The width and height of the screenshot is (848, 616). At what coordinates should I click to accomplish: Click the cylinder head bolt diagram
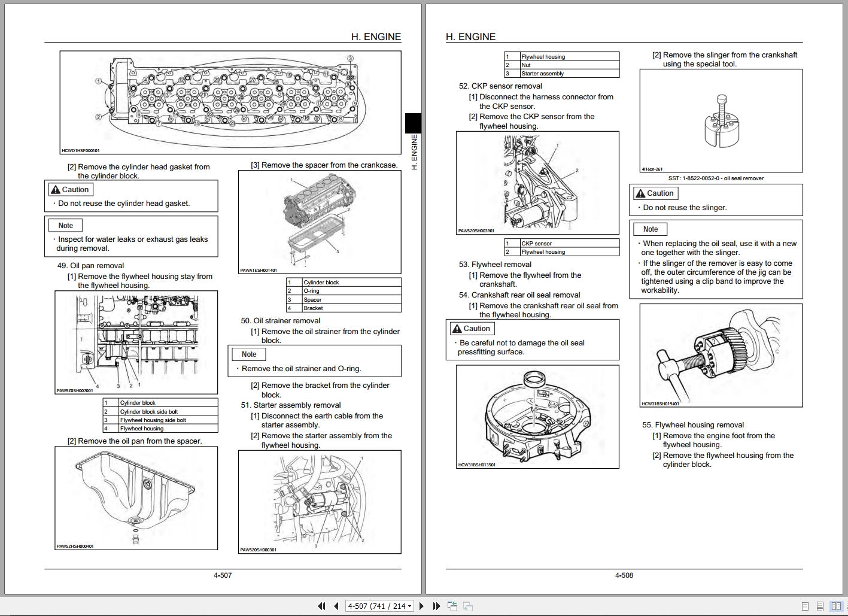coord(229,102)
